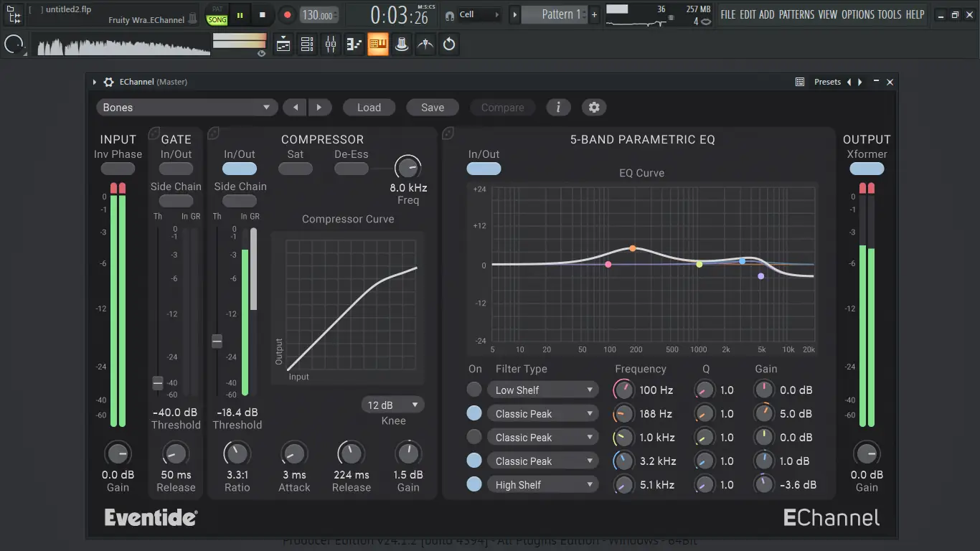This screenshot has height=551, width=980.
Task: Stop playback with the stop button
Action: point(263,15)
